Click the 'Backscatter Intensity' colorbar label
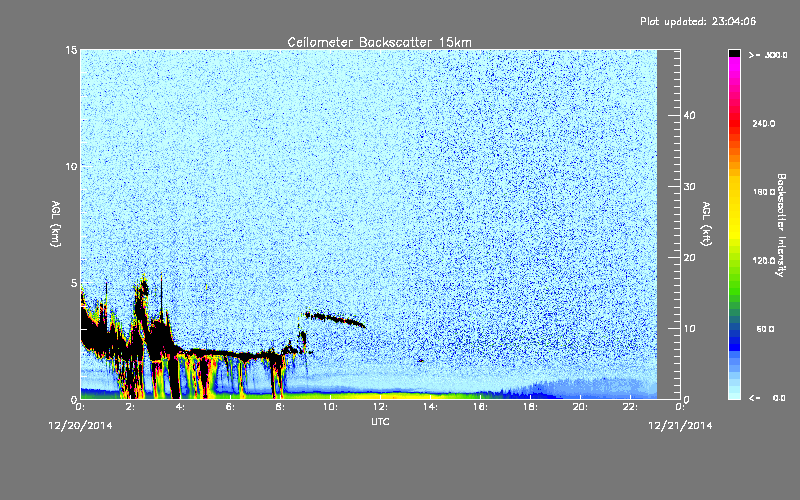The height and width of the screenshot is (500, 800). pyautogui.click(x=781, y=225)
